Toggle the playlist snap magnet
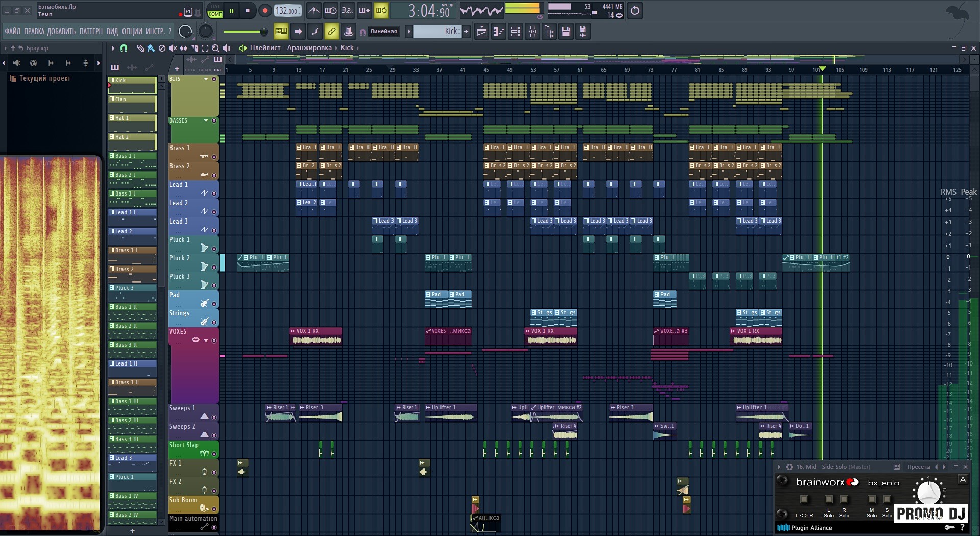980x536 pixels. click(124, 48)
